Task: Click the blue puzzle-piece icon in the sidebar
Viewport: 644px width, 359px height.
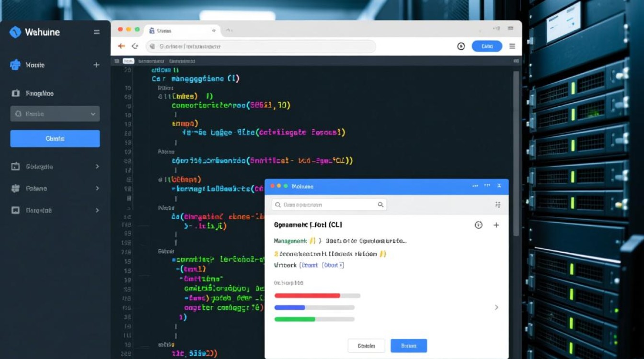Action: (x=15, y=65)
